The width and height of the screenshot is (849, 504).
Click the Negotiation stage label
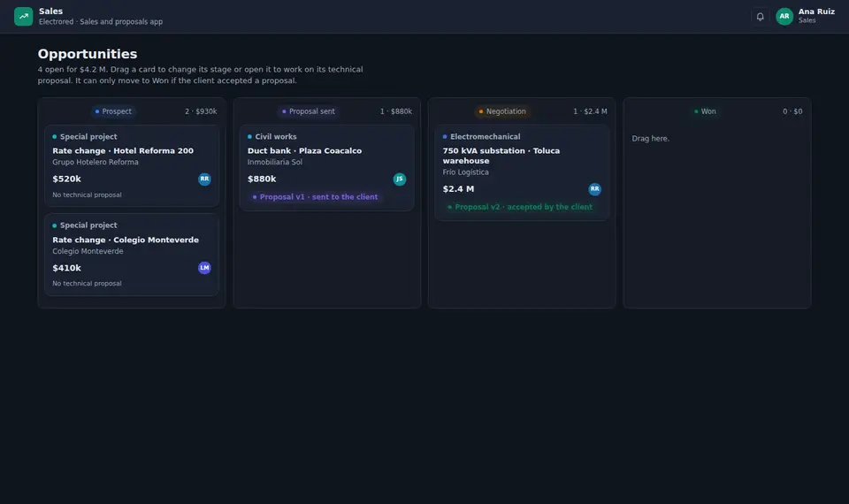click(502, 111)
